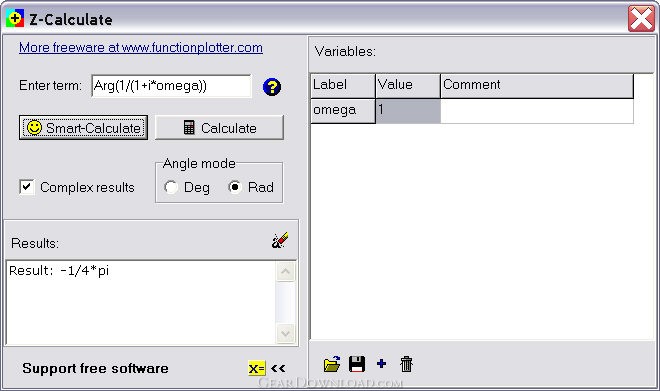This screenshot has width=660, height=391.
Task: Click the Value column header
Action: [408, 86]
